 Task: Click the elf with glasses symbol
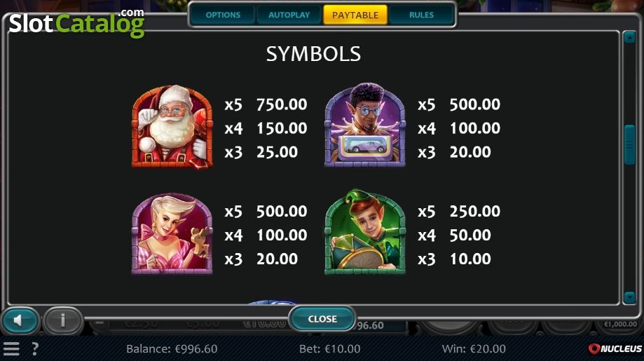(x=365, y=125)
